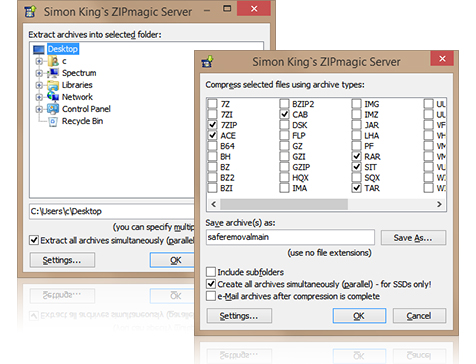
Task: Check the BZ2 archive type
Action: point(212,178)
